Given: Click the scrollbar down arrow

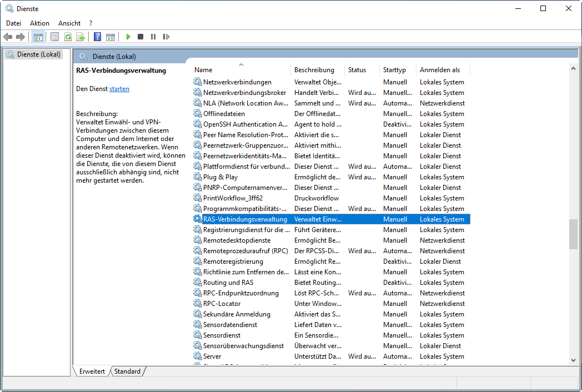Looking at the screenshot, I should (x=573, y=360).
